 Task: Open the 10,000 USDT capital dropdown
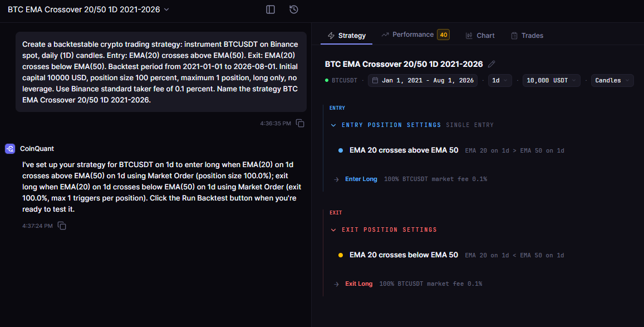pyautogui.click(x=551, y=81)
